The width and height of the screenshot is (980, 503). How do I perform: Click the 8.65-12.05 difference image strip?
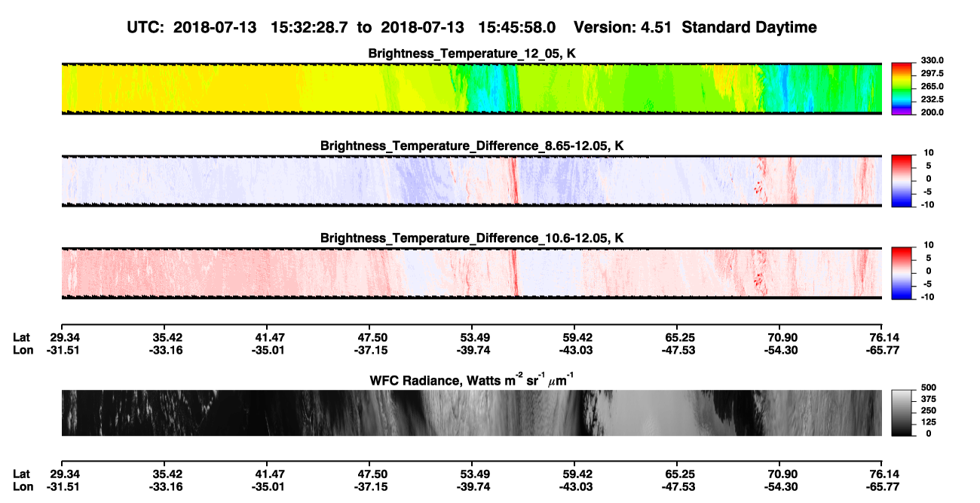[x=472, y=181]
